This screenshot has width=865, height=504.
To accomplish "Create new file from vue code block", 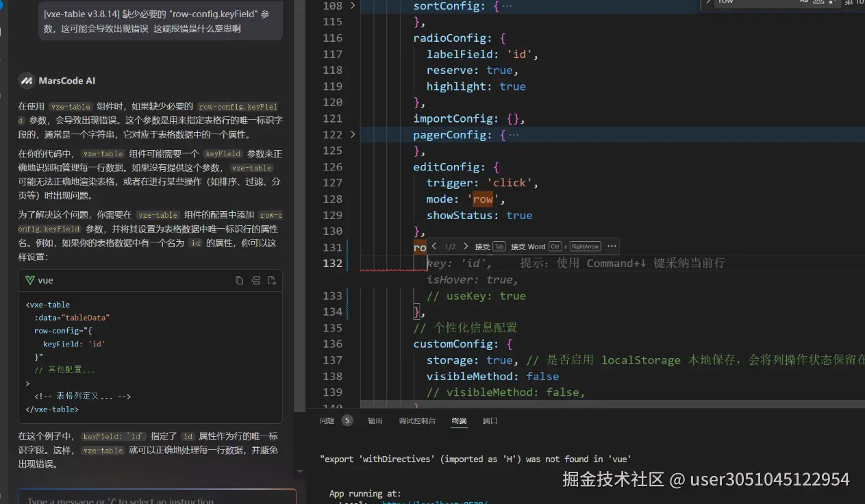I will point(272,280).
